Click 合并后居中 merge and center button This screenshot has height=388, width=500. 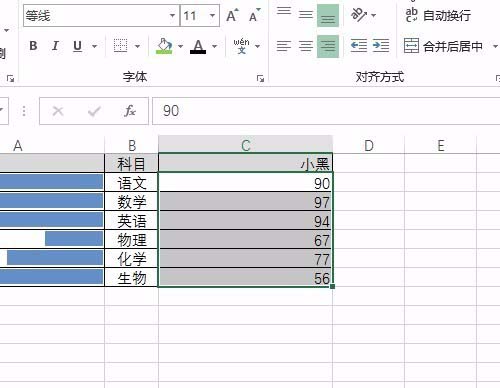coord(443,46)
